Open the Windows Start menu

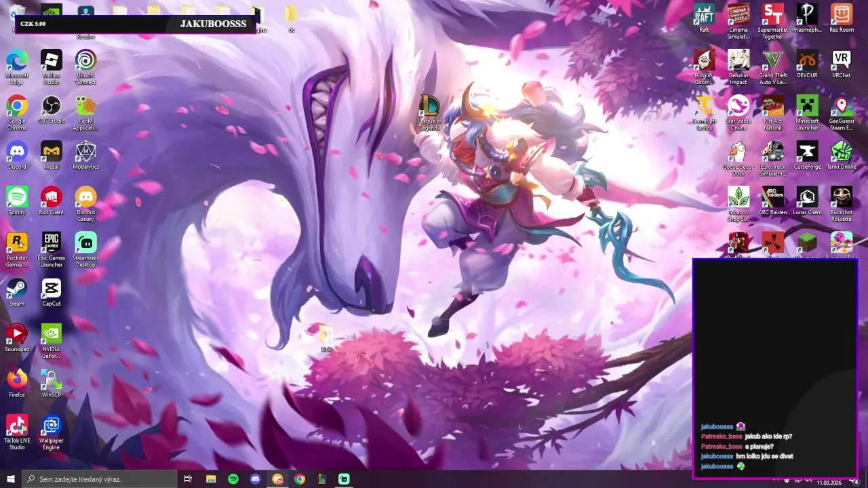pos(11,479)
